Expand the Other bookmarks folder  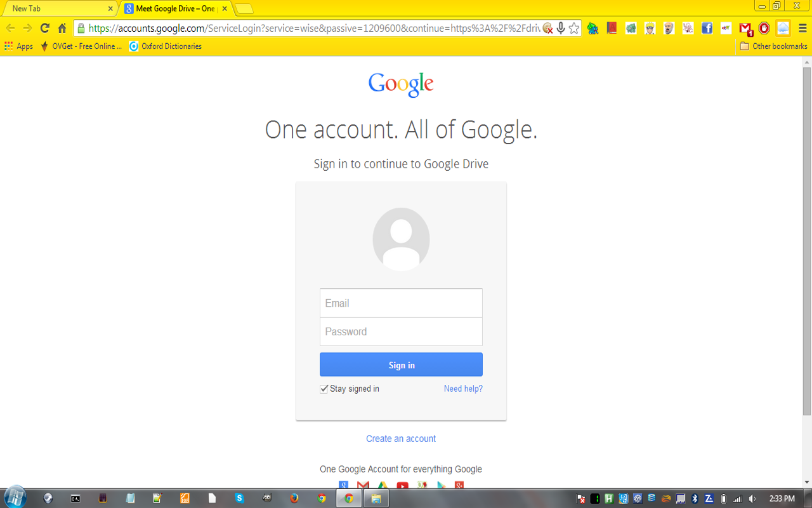pos(773,46)
